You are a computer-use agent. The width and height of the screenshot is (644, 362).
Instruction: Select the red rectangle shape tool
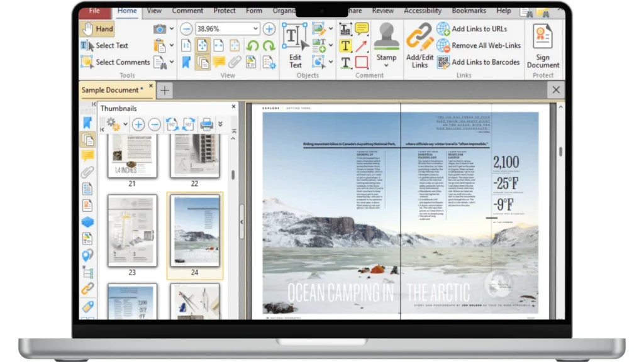click(362, 62)
